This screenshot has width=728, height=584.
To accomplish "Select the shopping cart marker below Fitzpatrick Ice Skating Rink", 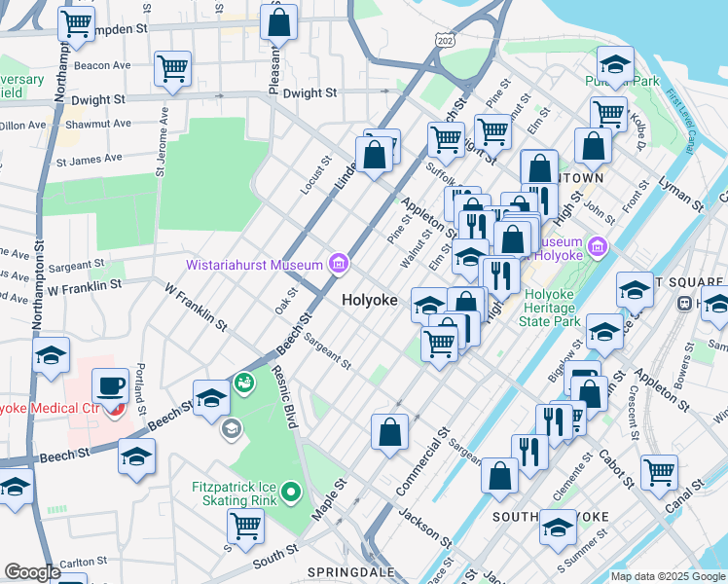I will point(245,527).
